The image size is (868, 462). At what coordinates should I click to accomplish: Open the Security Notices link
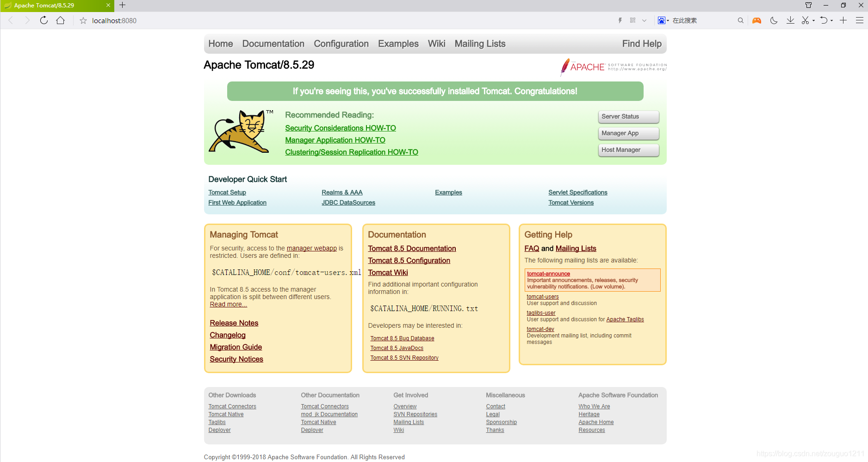(x=236, y=359)
